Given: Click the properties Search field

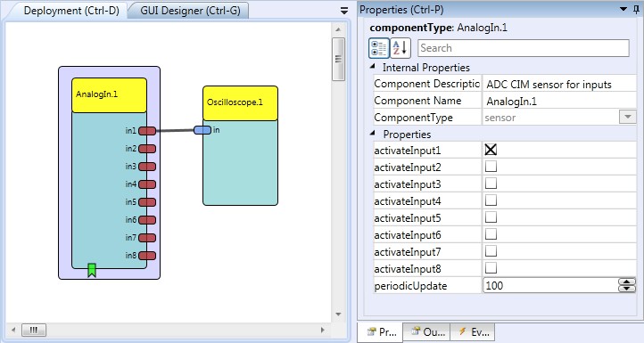Looking at the screenshot, I should (x=524, y=48).
